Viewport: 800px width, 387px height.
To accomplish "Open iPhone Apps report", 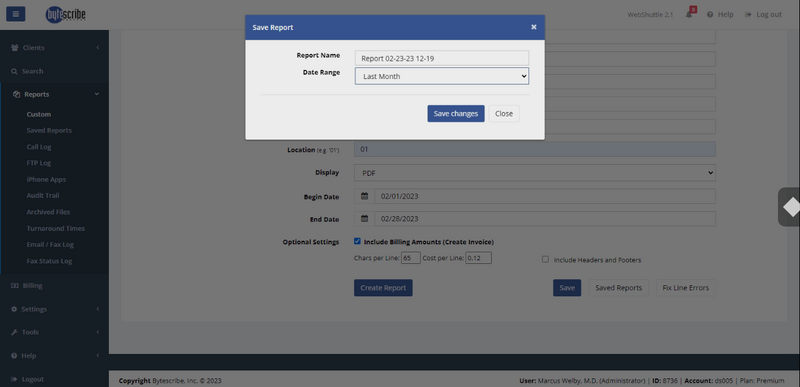I will coord(46,179).
